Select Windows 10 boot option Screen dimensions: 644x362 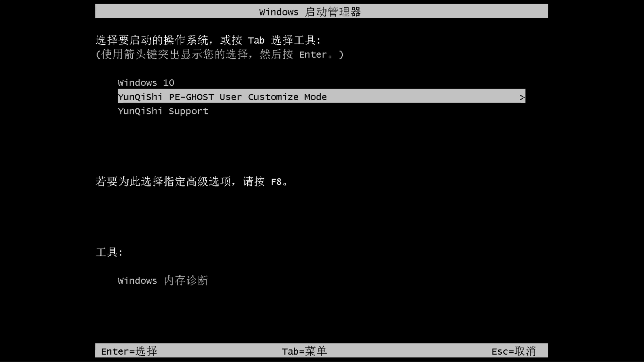coord(146,82)
